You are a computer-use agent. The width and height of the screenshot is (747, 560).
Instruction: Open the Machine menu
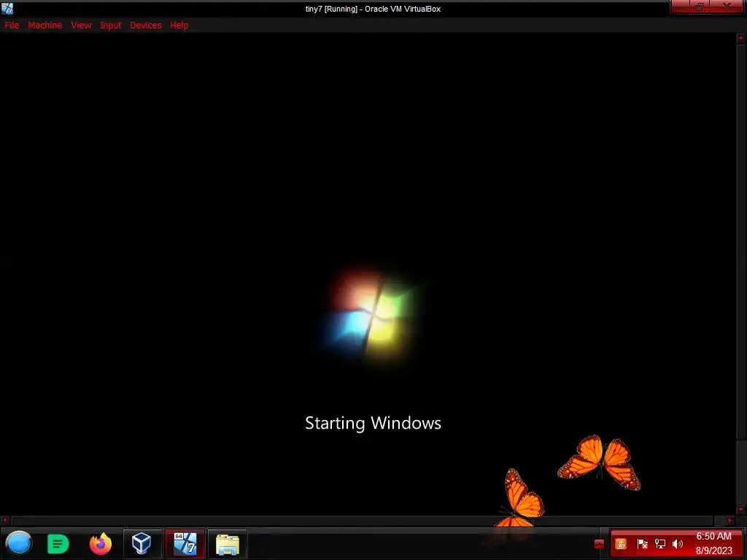(44, 26)
